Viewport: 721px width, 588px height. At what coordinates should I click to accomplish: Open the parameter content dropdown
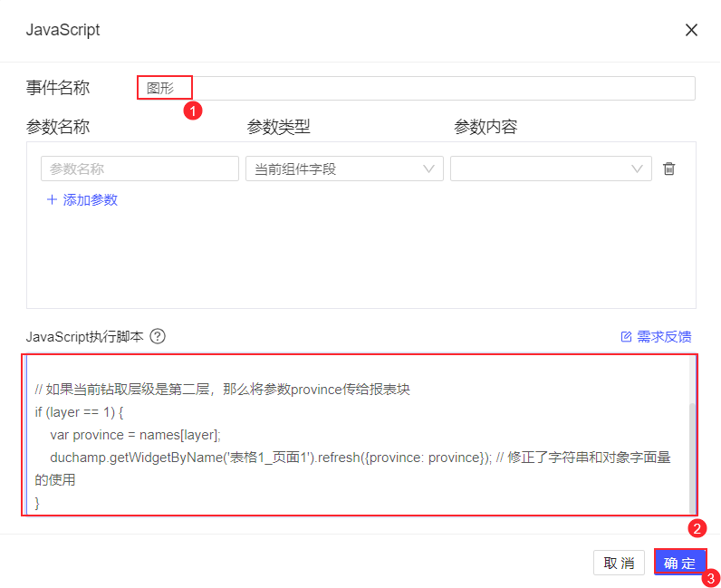click(551, 169)
